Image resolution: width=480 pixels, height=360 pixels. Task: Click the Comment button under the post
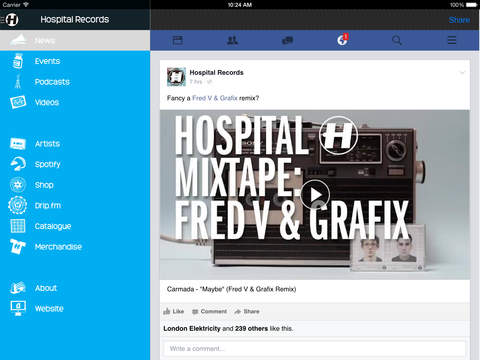point(210,311)
